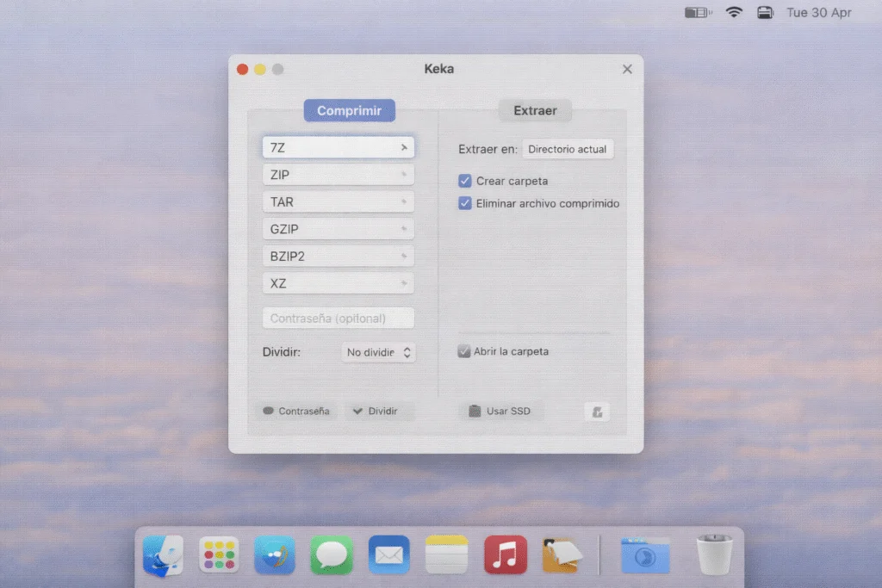882x588 pixels.
Task: Open Launchpad from the dock
Action: 219,554
